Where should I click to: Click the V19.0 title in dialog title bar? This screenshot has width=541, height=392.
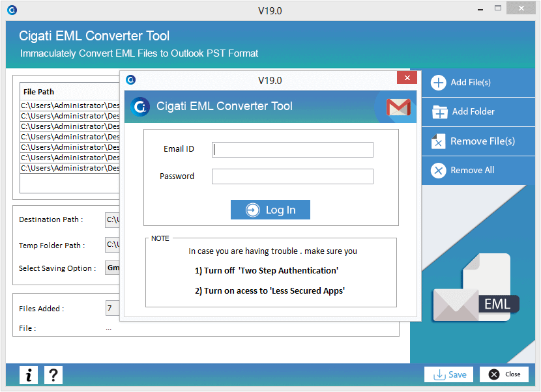pos(270,80)
